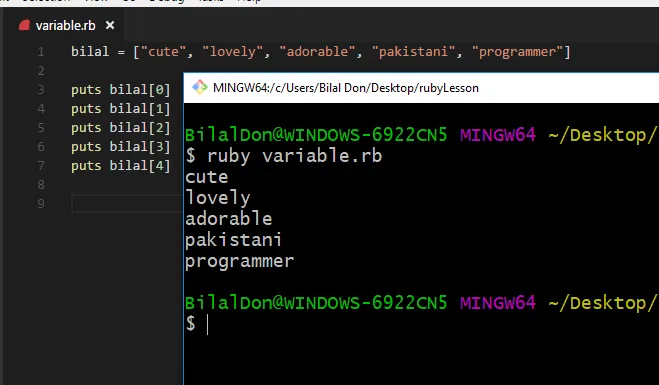The width and height of the screenshot is (659, 385).
Task: Click line number 3 in the gutter
Action: point(41,90)
